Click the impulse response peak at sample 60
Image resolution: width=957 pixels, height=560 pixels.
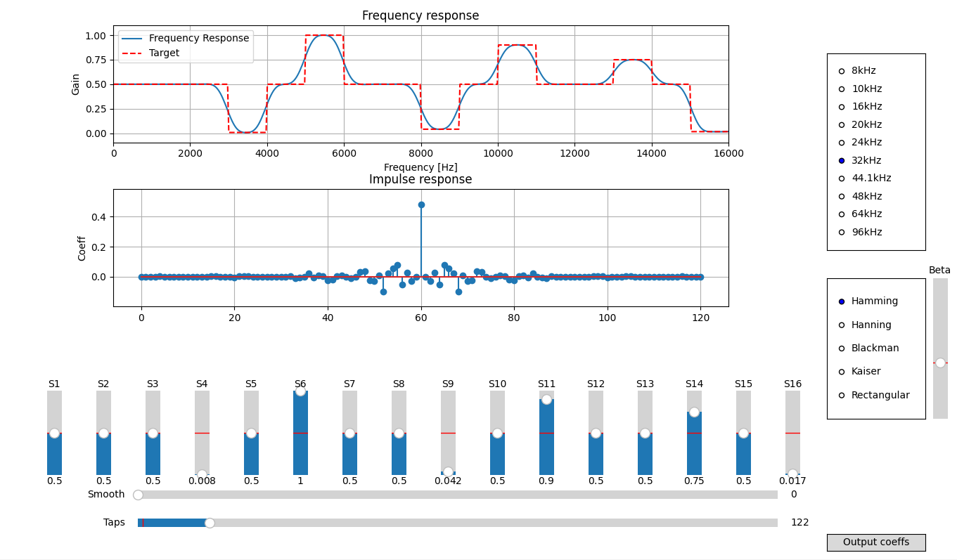[x=421, y=204]
